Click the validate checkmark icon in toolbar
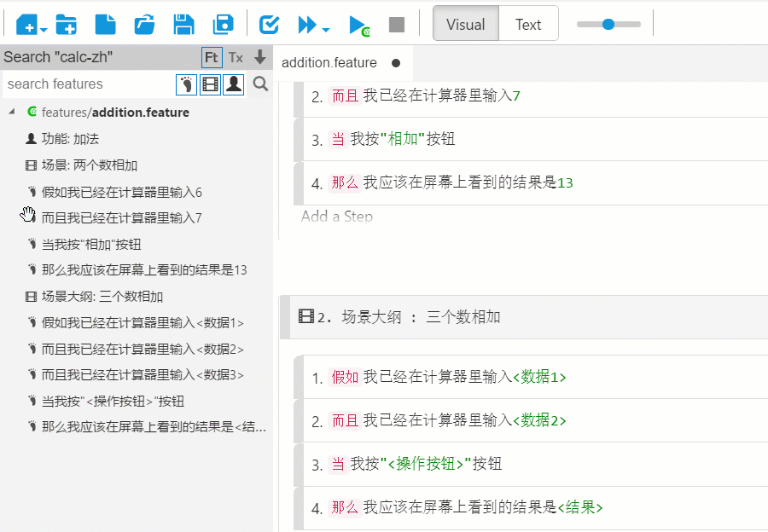This screenshot has width=768, height=532. (270, 25)
